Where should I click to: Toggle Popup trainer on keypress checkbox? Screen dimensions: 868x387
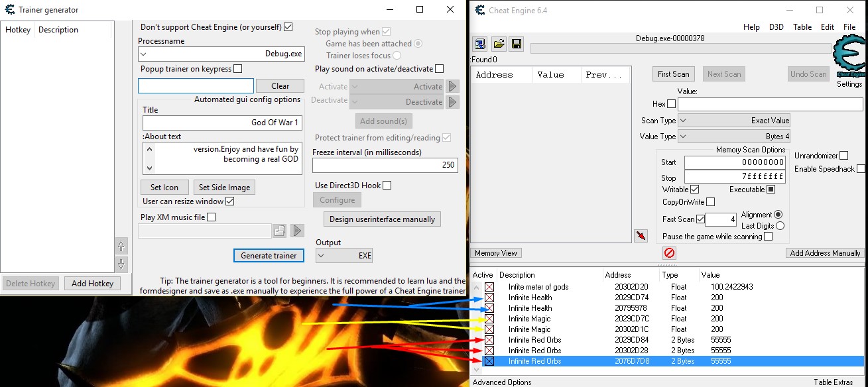click(237, 69)
